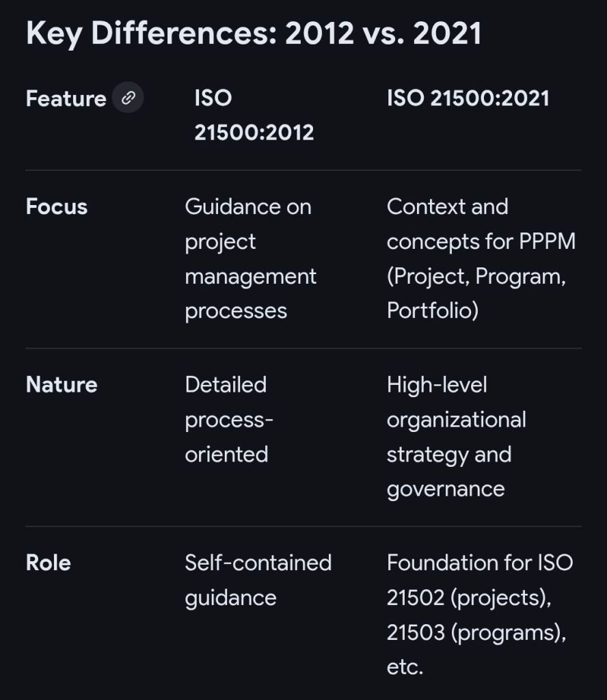Click the "Key Differences: 2012 vs. 2021" heading

pyautogui.click(x=254, y=33)
